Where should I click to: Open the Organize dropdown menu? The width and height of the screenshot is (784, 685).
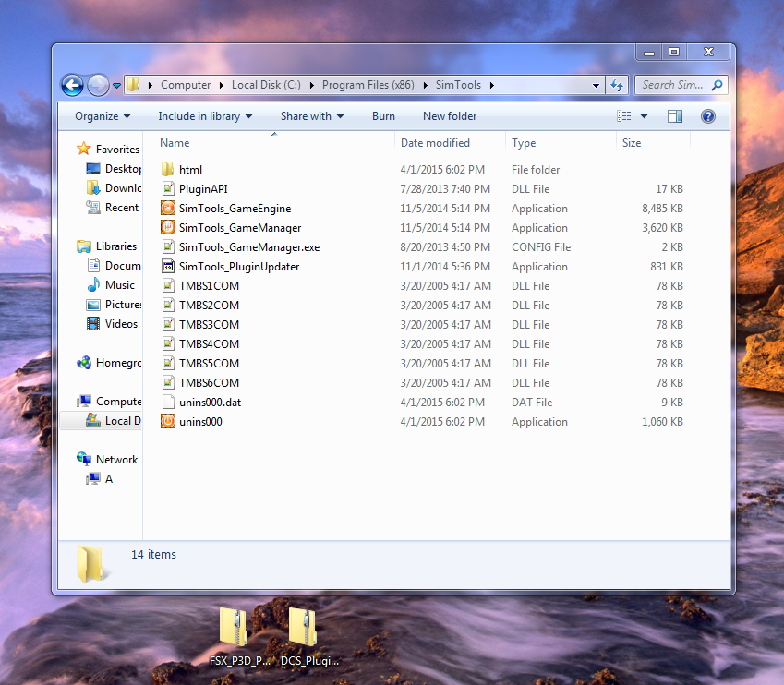tap(103, 116)
